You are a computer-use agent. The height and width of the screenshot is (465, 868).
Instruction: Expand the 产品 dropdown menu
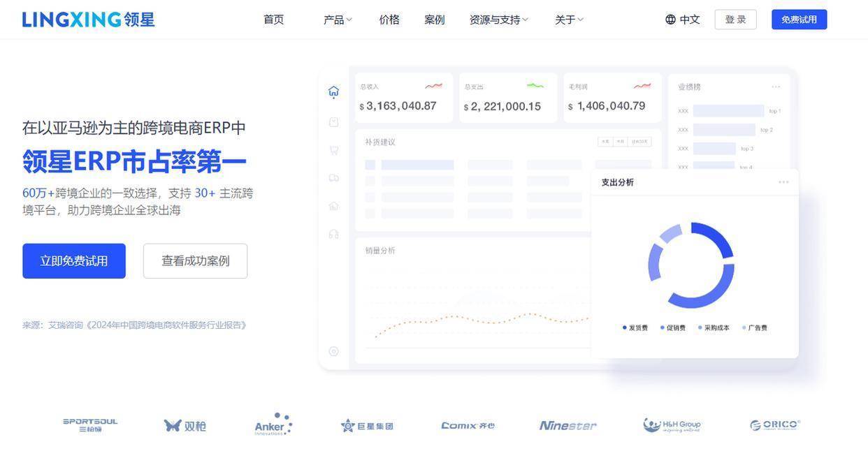(x=338, y=20)
